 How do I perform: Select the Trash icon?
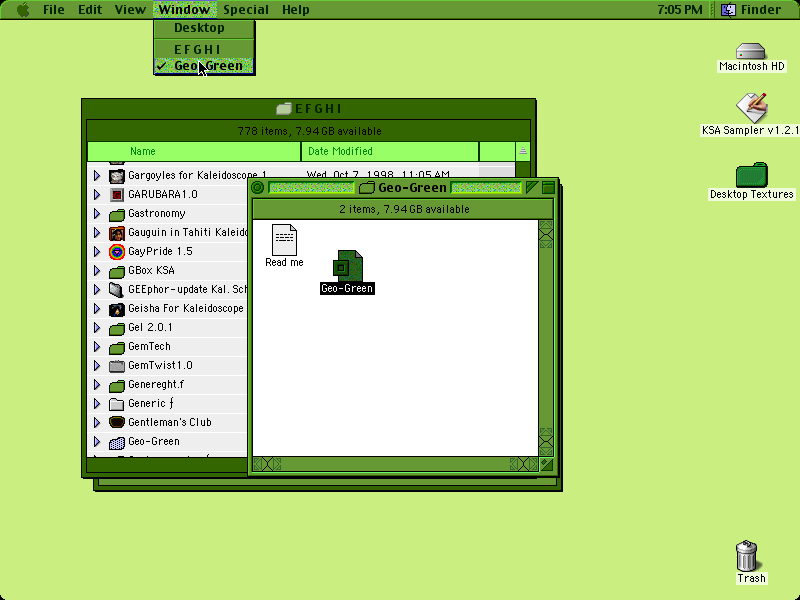coord(747,556)
